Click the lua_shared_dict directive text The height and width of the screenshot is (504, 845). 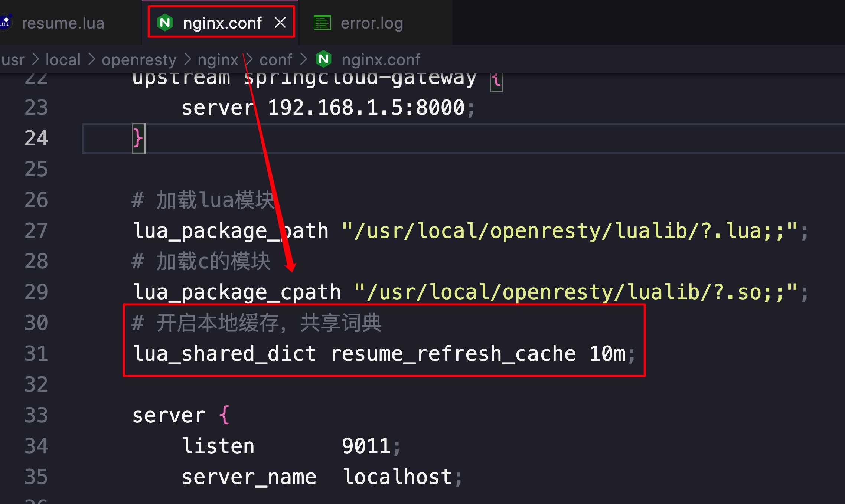(x=224, y=353)
